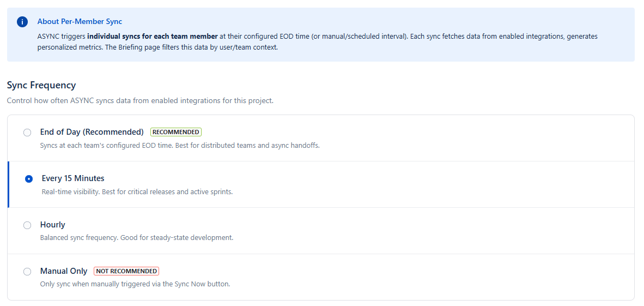
Task: Click the green RECOMMENDED badge
Action: [x=176, y=132]
